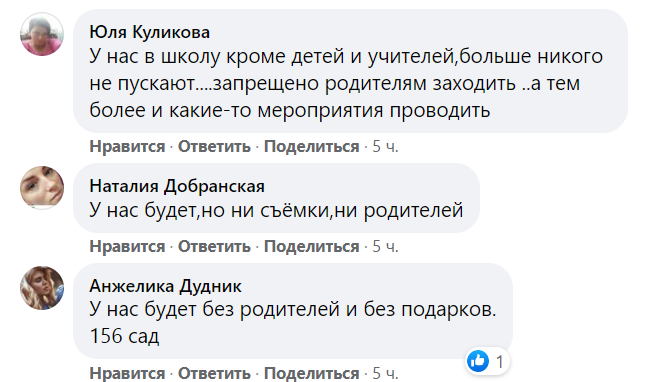
Task: Click Нравится under Юля Куликова's comment
Action: click(x=127, y=147)
